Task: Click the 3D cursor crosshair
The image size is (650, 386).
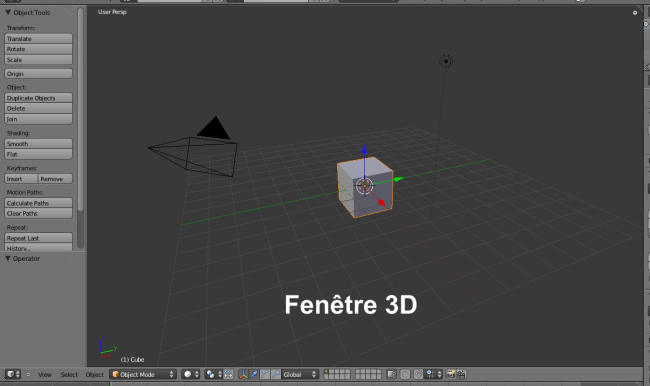Action: coord(365,186)
